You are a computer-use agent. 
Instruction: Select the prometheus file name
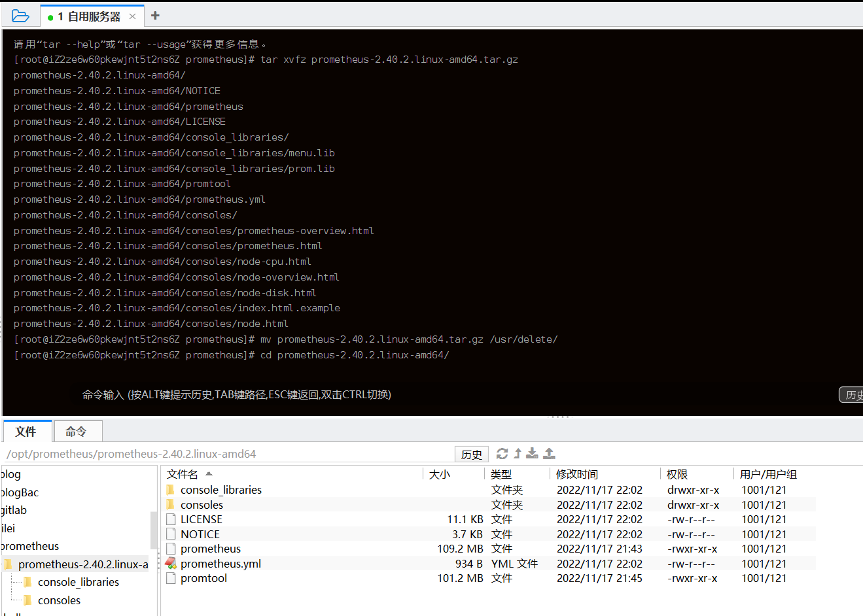(x=211, y=549)
